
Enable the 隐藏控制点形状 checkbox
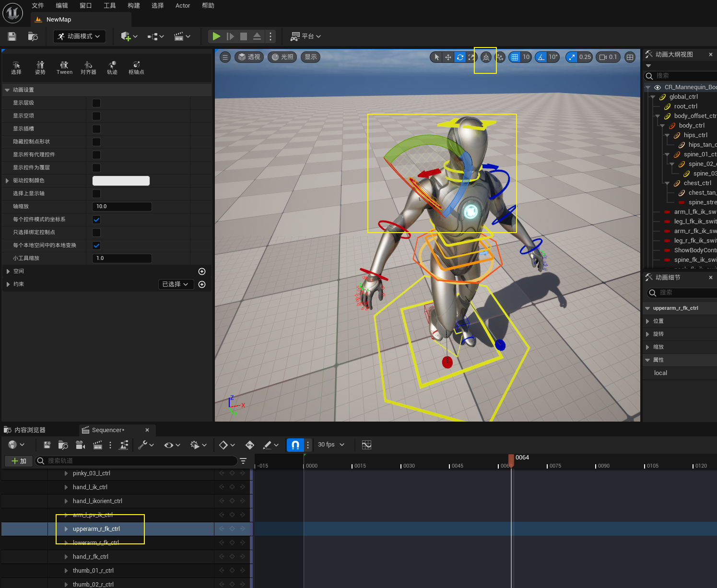click(96, 142)
